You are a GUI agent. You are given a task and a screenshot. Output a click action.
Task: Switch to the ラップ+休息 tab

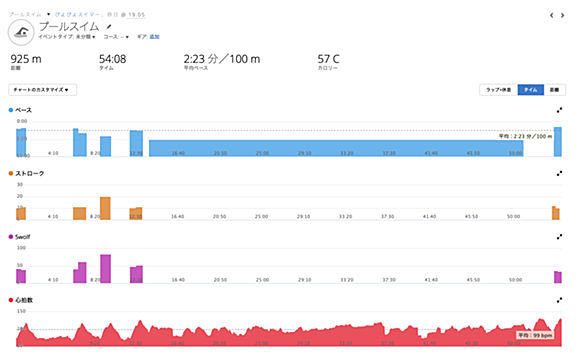[499, 90]
